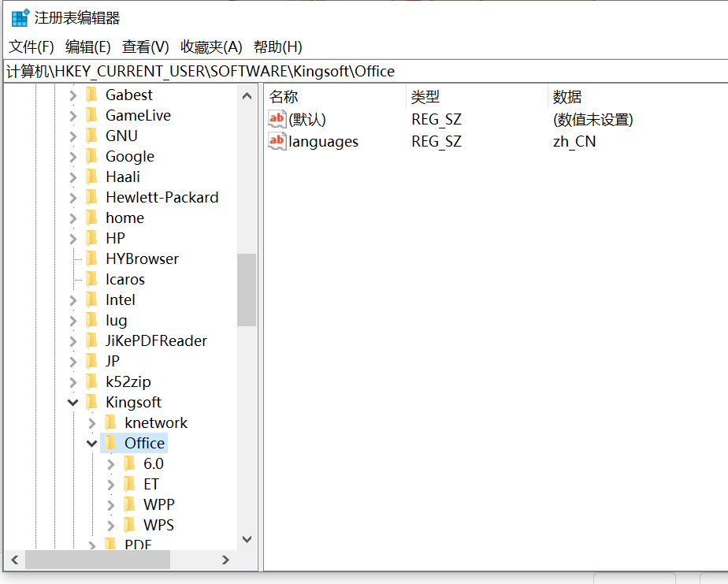The image size is (728, 584).
Task: Click the WPP subkey folder icon
Action: tap(130, 504)
